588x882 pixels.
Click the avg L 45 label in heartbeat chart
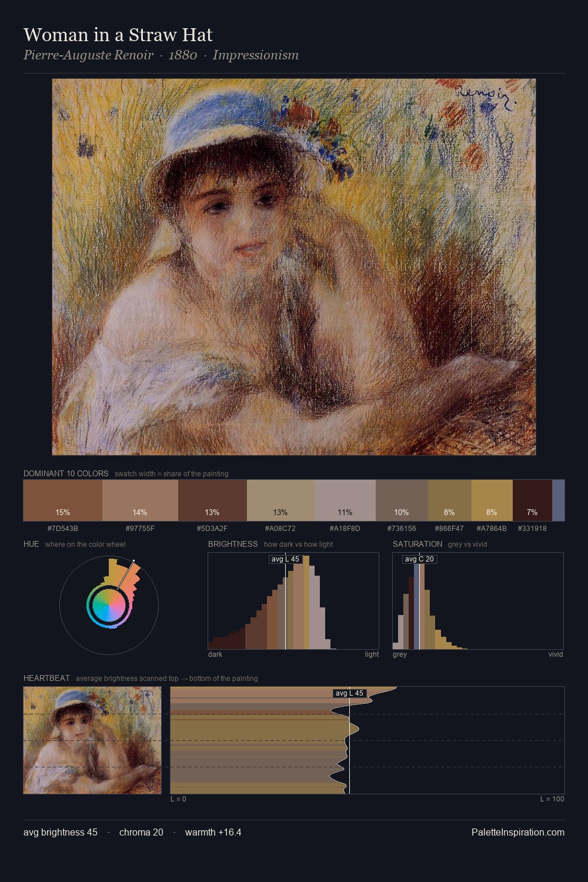[x=349, y=693]
